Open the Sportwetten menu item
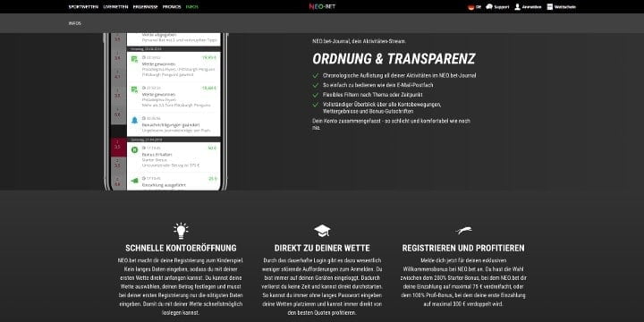Image resolution: width=644 pixels, height=322 pixels. pyautogui.click(x=83, y=7)
